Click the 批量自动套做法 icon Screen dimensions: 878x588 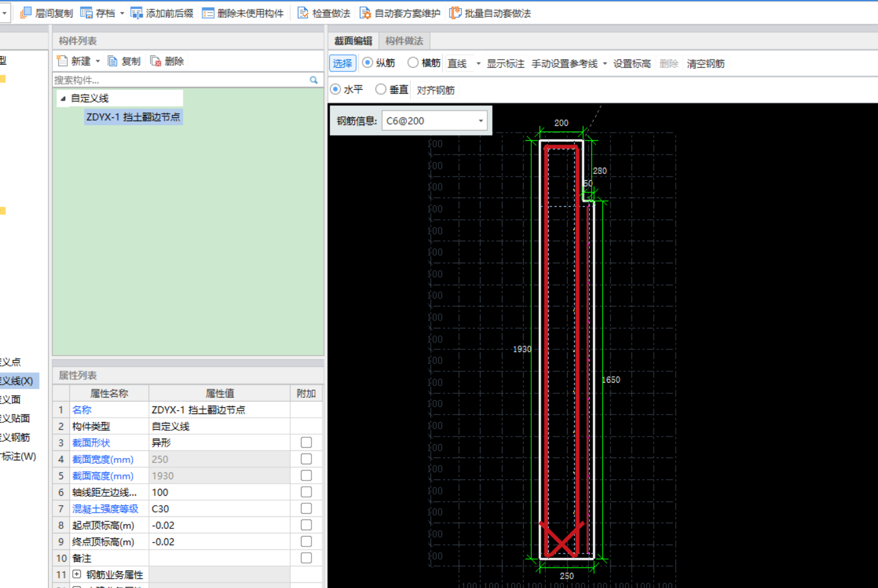[x=455, y=13]
